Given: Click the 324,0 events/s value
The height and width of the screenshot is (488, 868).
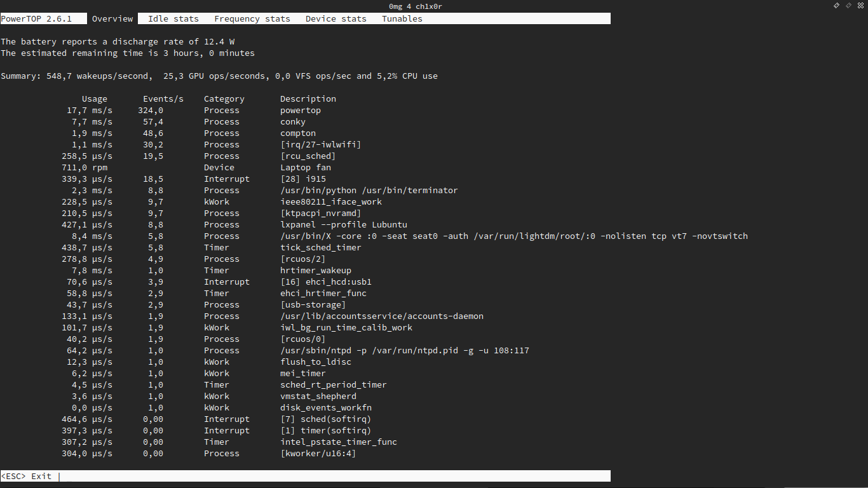Looking at the screenshot, I should coord(151,110).
